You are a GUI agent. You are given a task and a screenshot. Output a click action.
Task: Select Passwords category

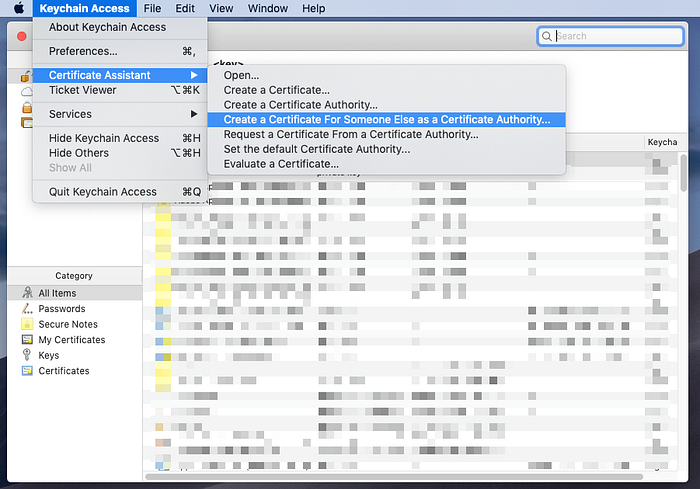[x=75, y=309]
